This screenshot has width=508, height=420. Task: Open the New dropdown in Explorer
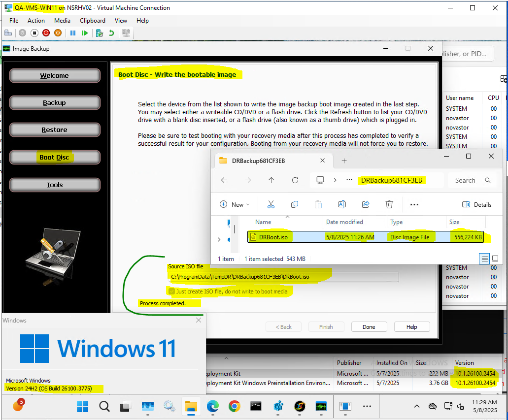pos(235,205)
